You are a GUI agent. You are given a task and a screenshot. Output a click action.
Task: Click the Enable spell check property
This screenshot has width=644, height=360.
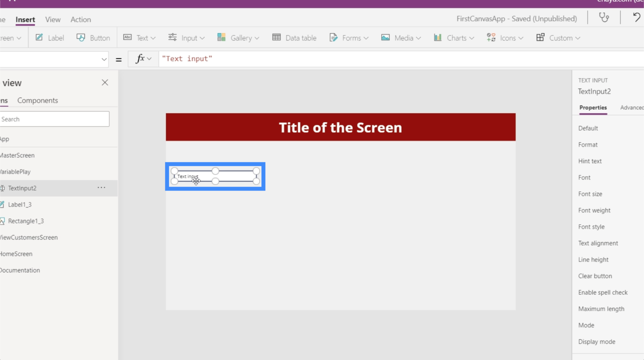[x=603, y=293]
